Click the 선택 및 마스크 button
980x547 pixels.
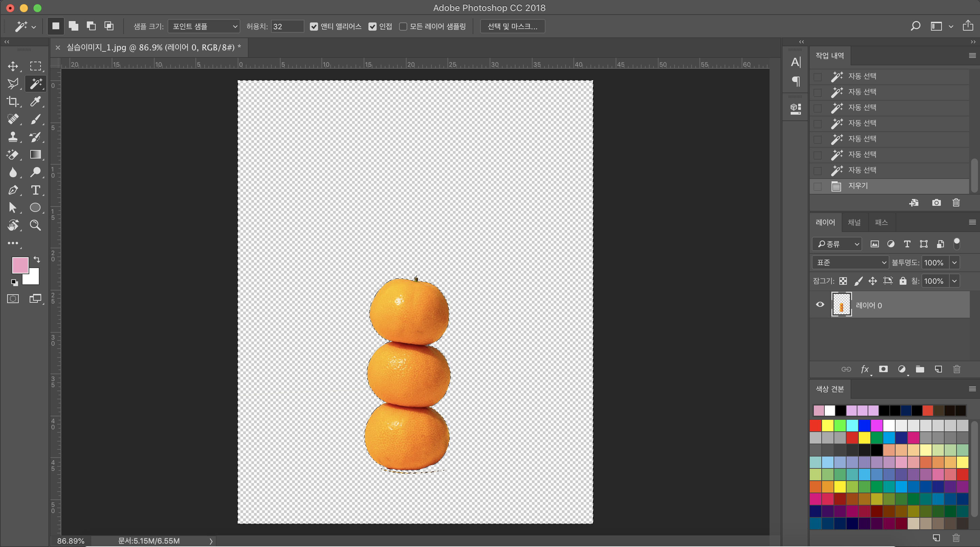click(x=512, y=27)
